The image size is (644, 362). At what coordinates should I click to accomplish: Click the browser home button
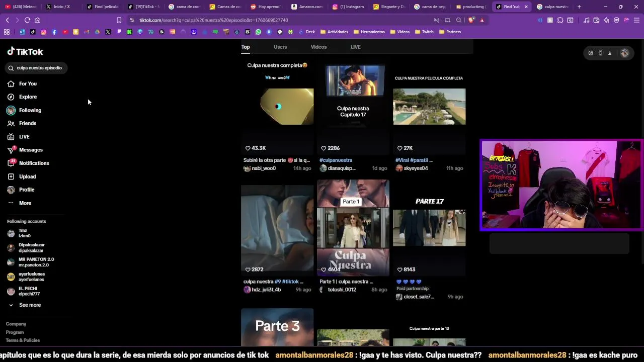pyautogui.click(x=37, y=20)
